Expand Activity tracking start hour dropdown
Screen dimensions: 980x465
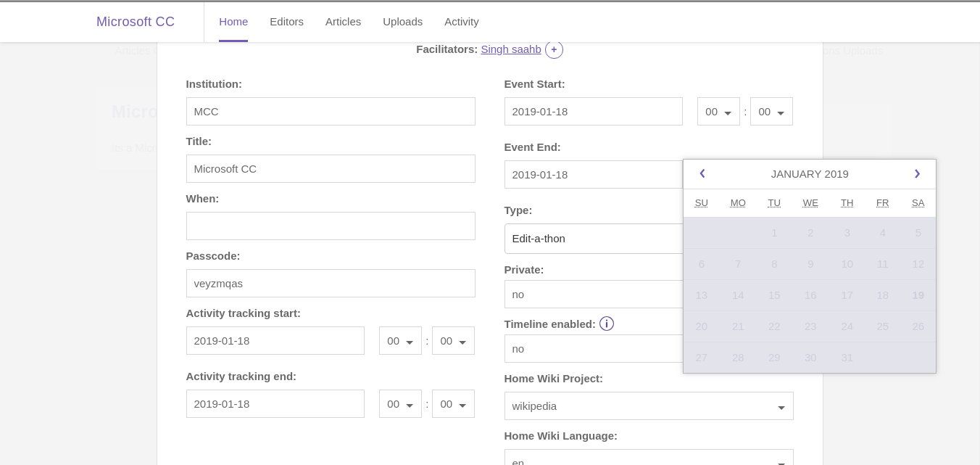click(x=400, y=341)
